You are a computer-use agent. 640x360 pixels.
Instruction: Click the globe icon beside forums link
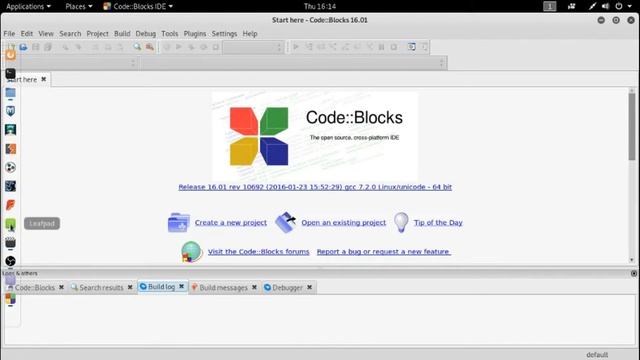tap(191, 251)
